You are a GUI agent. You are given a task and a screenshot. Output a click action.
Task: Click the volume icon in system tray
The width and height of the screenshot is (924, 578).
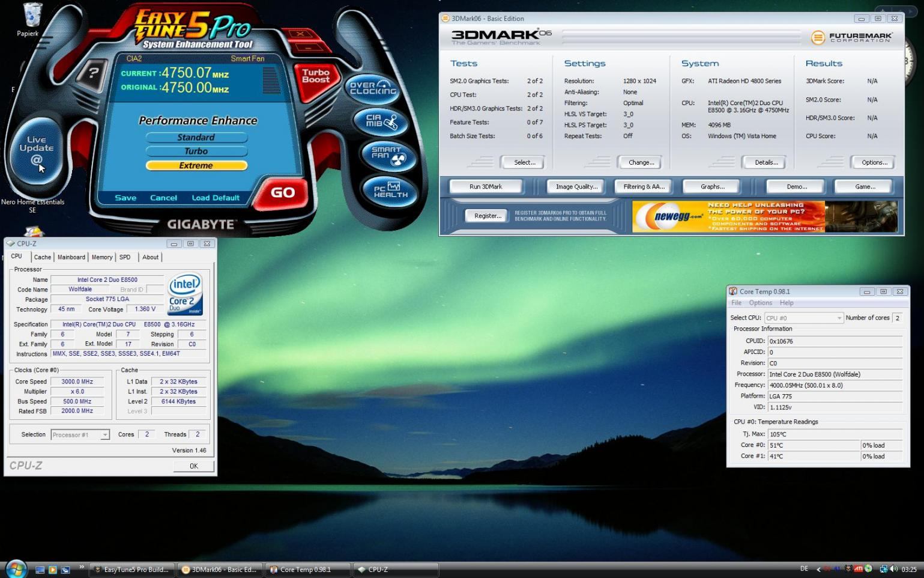(x=893, y=569)
